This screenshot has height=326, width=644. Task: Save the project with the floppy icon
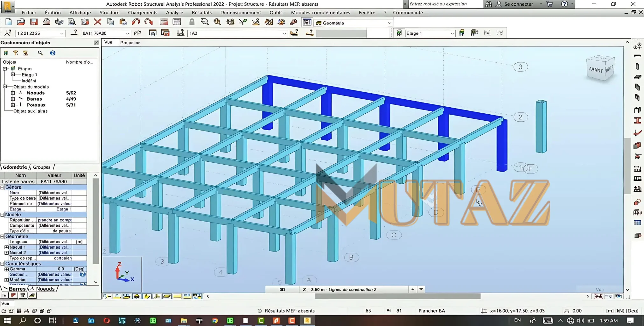[x=34, y=22]
